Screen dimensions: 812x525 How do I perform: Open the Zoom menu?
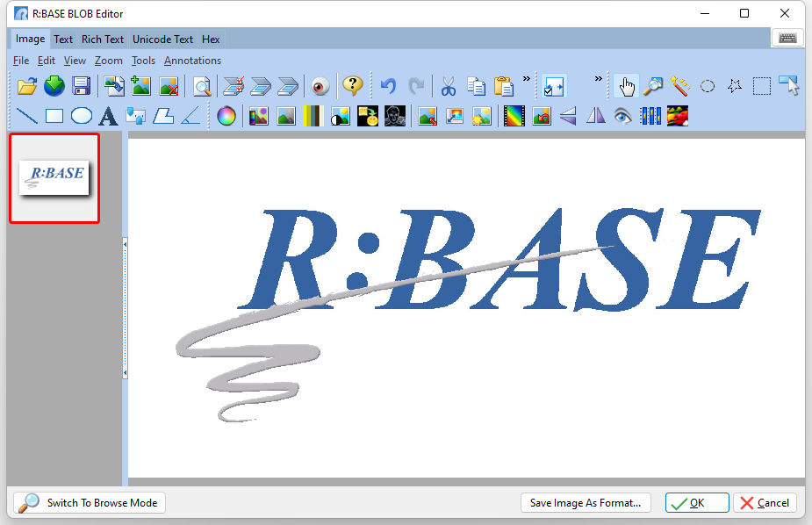click(108, 61)
